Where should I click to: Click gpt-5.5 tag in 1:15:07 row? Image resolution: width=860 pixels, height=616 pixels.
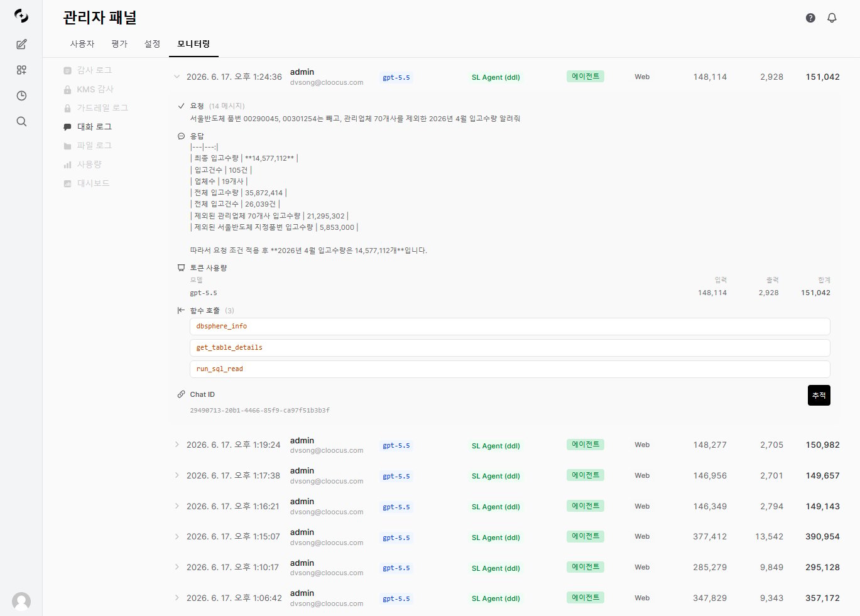[x=396, y=538]
